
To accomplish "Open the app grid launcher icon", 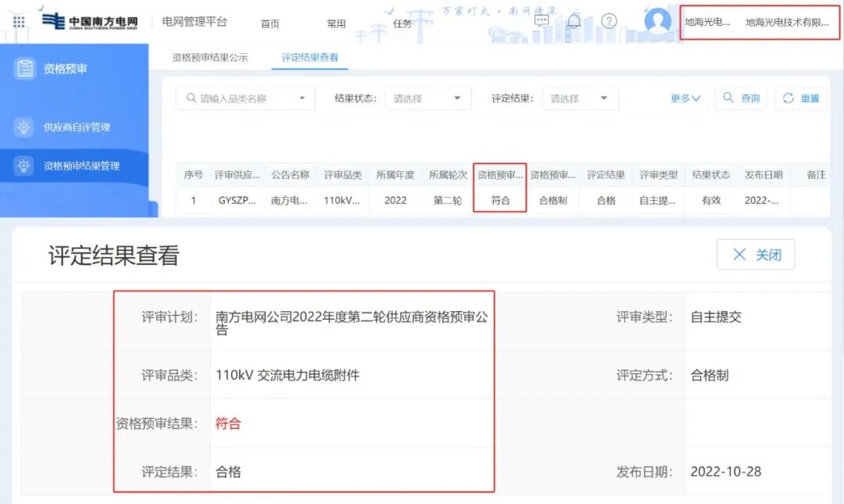I will (x=19, y=22).
